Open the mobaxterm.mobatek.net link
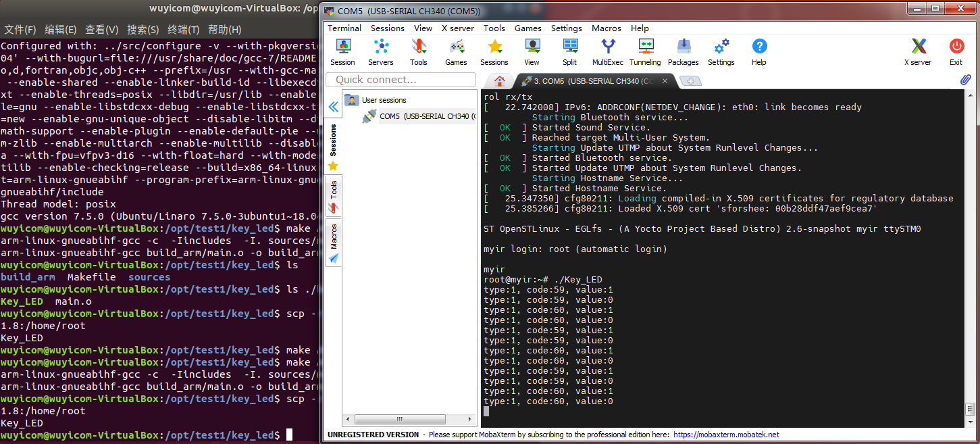Image resolution: width=980 pixels, height=444 pixels. [x=726, y=435]
